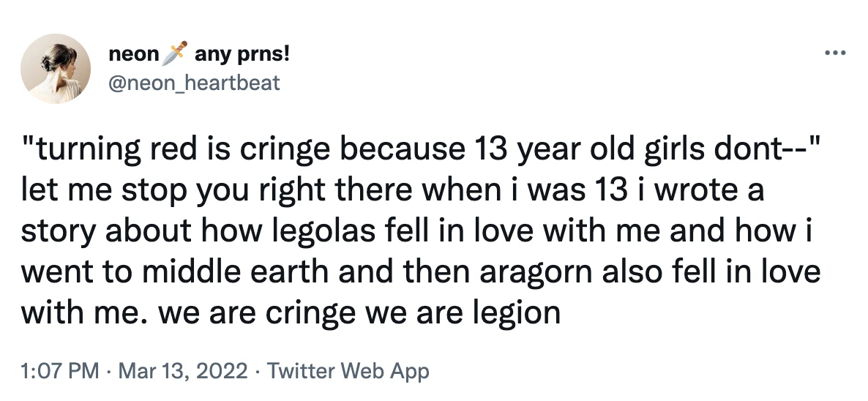Image resolution: width=868 pixels, height=401 pixels.
Task: Click "we are cringe we are legion" text
Action: tap(359, 313)
